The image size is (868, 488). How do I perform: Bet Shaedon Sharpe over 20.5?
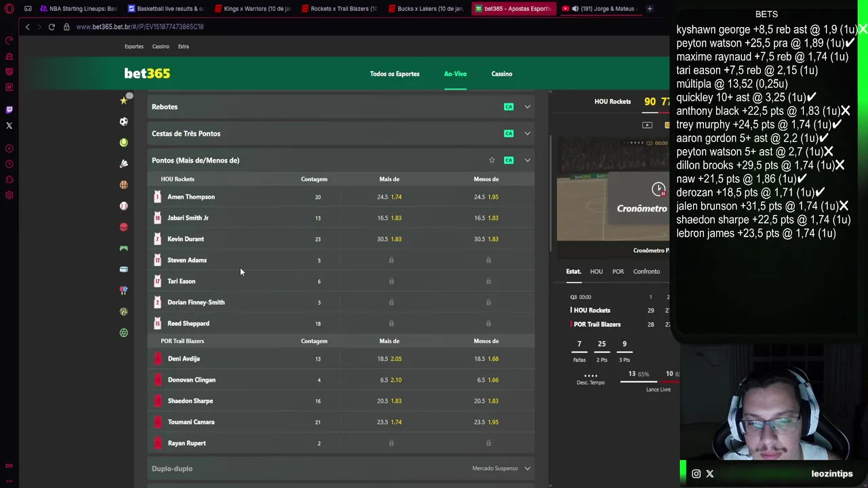[x=389, y=401]
